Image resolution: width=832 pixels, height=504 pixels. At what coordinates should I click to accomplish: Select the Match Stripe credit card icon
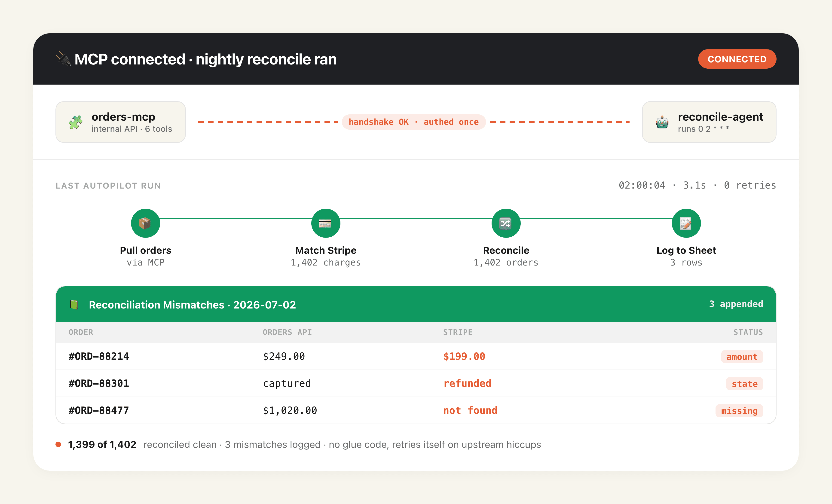[325, 223]
